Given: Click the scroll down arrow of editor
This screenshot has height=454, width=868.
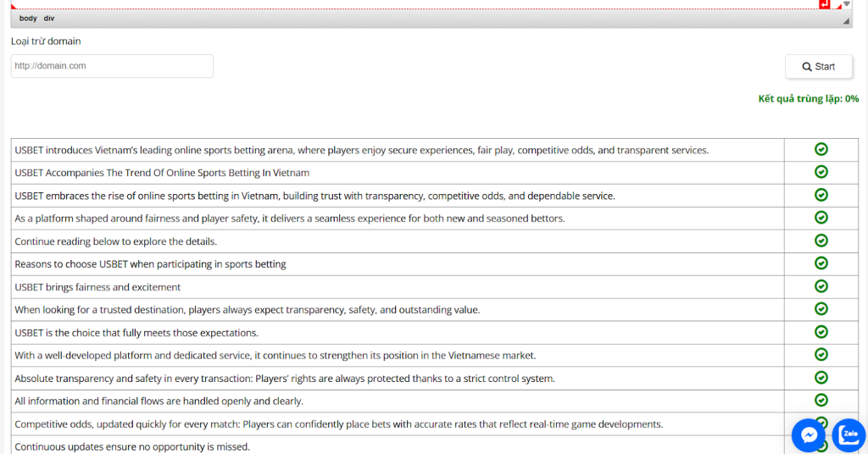Looking at the screenshot, I should [x=847, y=4].
